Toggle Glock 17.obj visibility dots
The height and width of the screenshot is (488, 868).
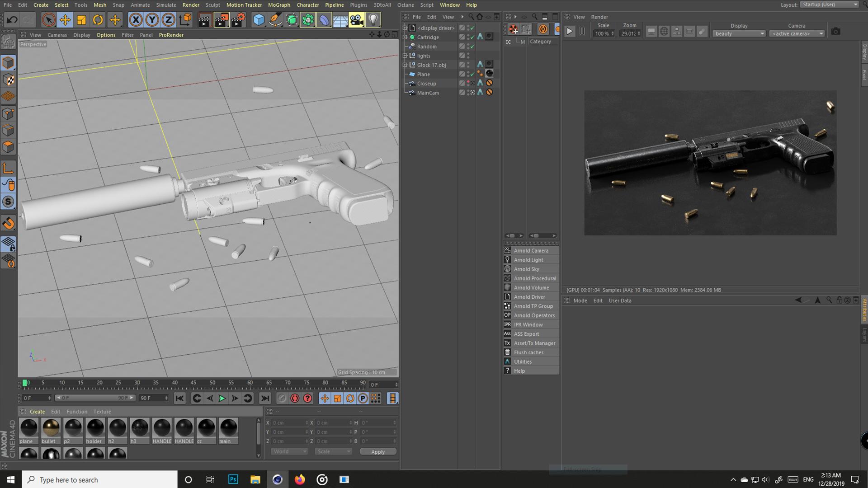pos(468,65)
